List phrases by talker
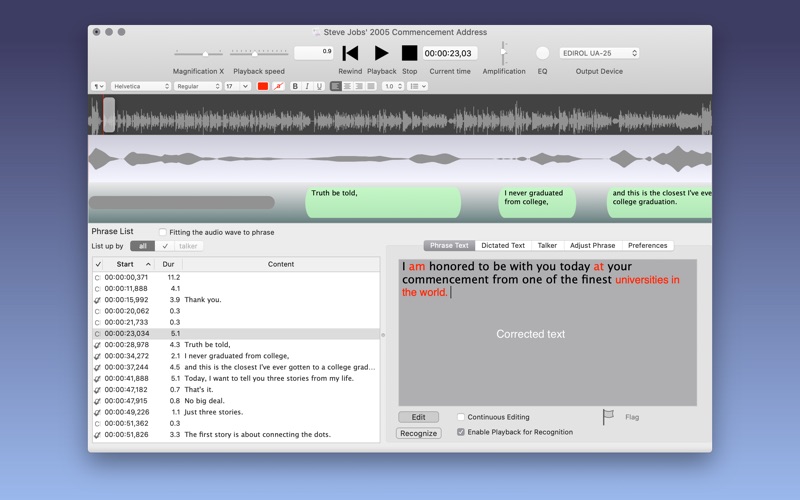Image resolution: width=800 pixels, height=500 pixels. coord(188,246)
